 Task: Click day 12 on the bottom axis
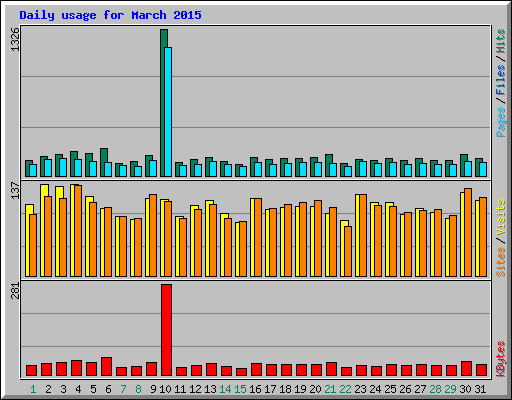tap(195, 389)
